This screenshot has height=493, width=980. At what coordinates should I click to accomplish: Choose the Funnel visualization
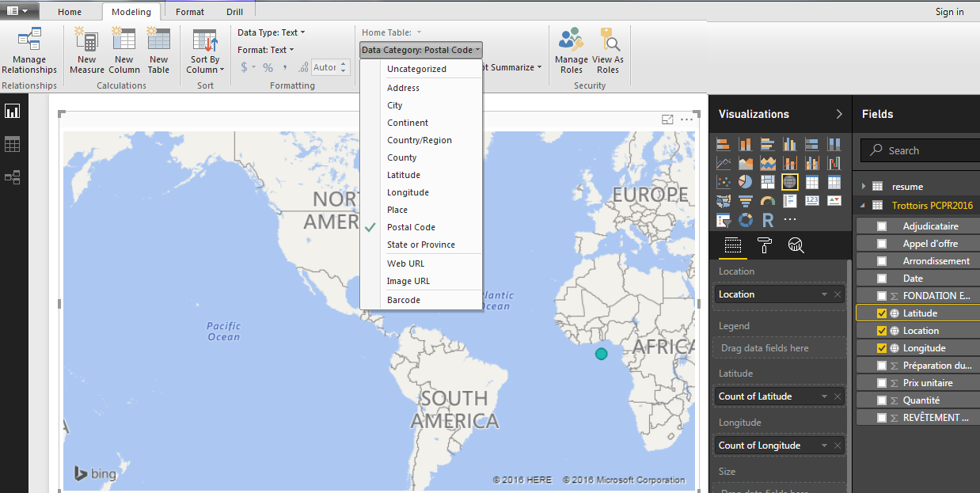pyautogui.click(x=746, y=201)
